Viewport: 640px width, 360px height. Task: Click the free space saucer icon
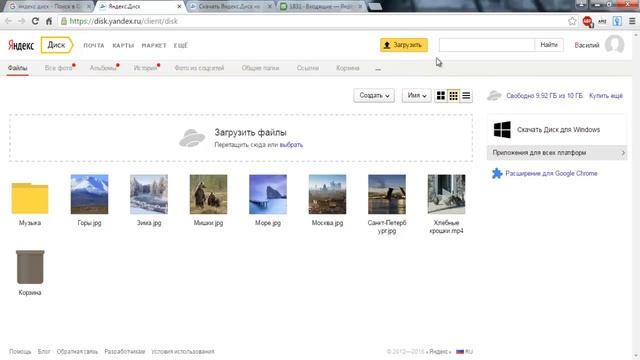[x=494, y=96]
